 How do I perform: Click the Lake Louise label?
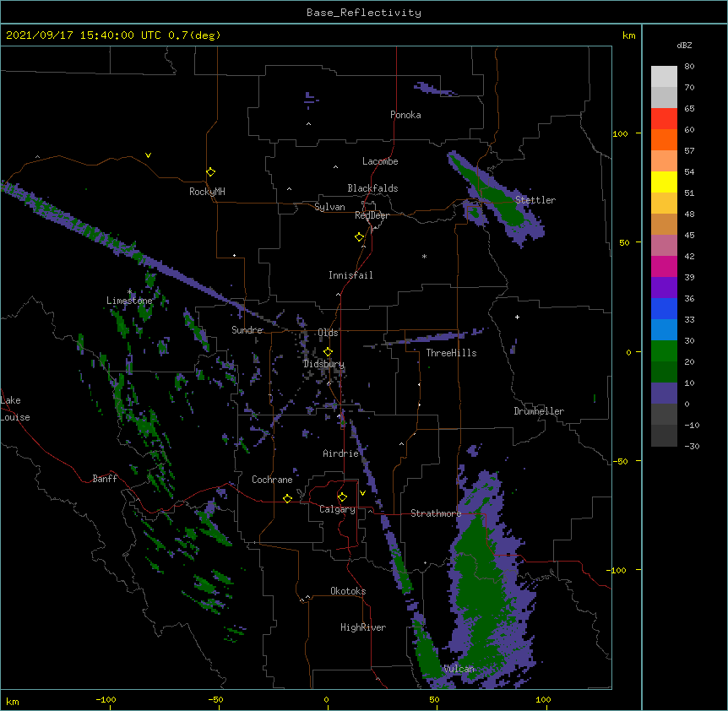[x=15, y=409]
